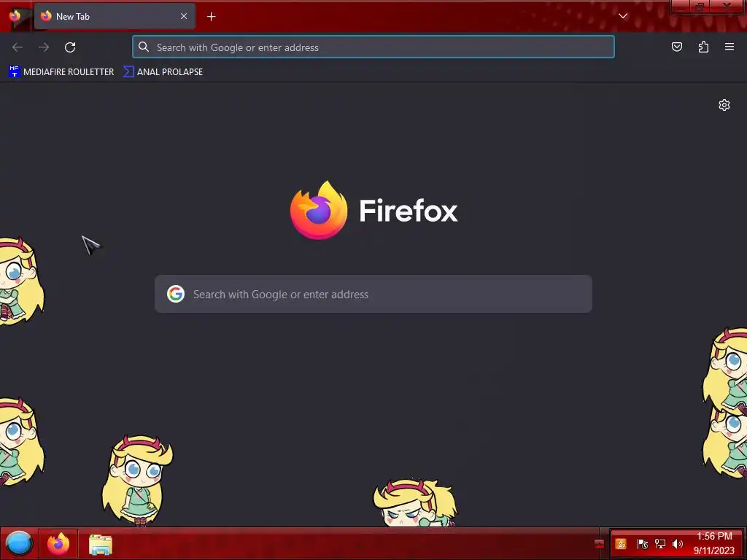This screenshot has width=747, height=560.
Task: Maximize or restore the Firefox window
Action: tap(700, 7)
